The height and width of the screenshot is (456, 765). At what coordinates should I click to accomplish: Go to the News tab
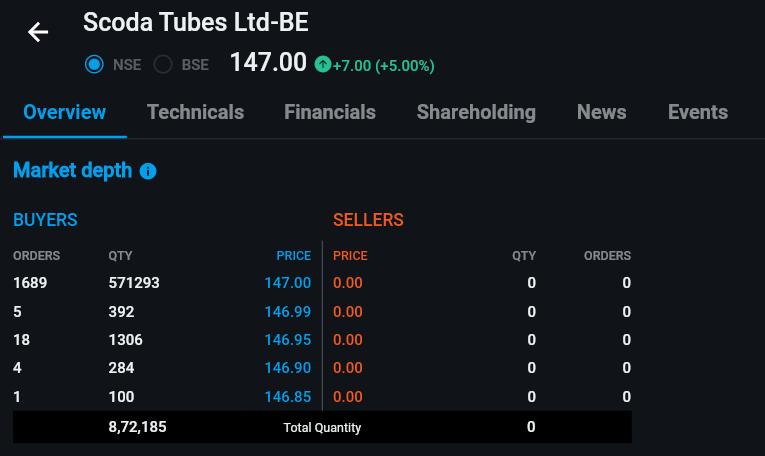click(601, 112)
